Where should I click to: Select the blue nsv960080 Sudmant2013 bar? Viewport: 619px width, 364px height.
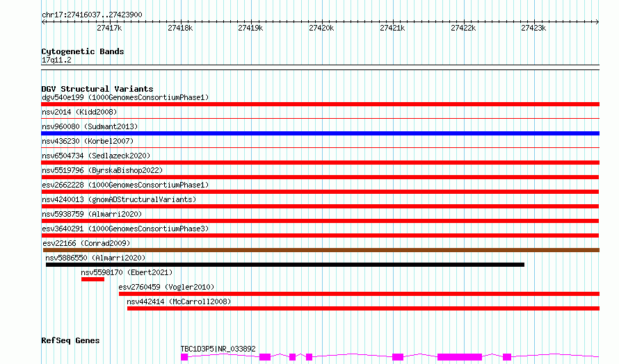320,133
